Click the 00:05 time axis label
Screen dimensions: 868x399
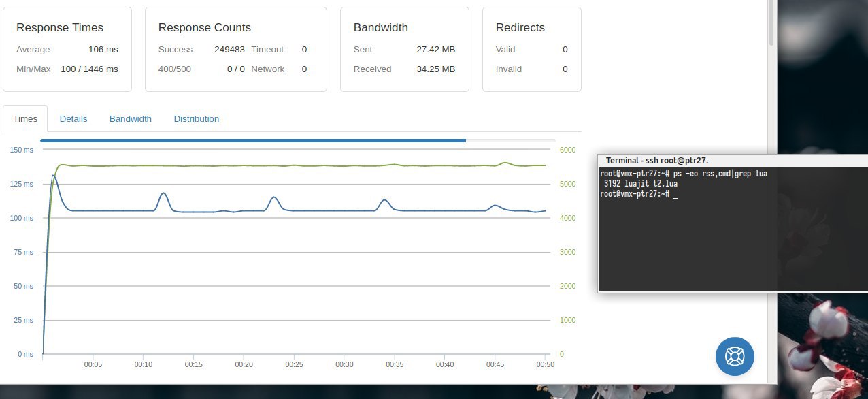click(93, 365)
